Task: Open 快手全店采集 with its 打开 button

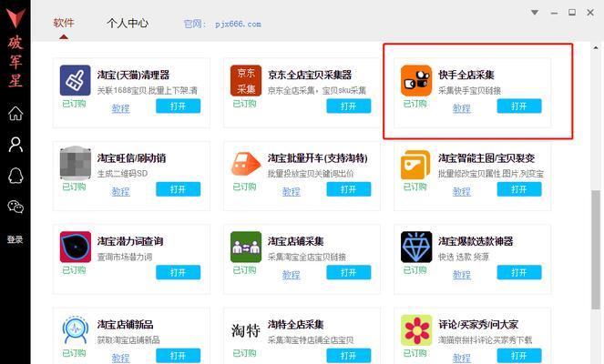Action: [x=519, y=106]
